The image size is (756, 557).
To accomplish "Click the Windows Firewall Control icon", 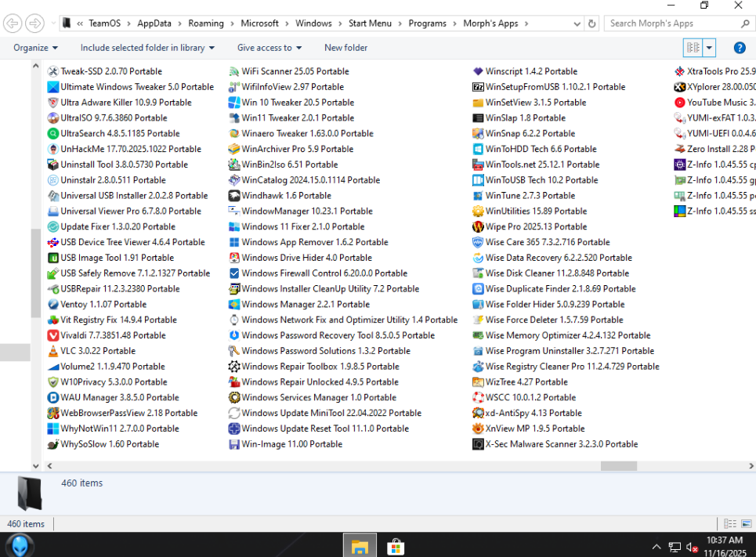I will pyautogui.click(x=233, y=273).
